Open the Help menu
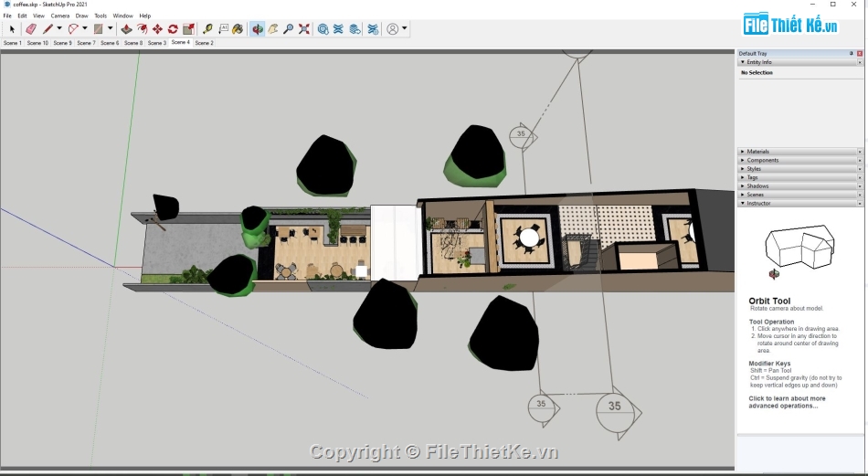This screenshot has height=476, width=868. 145,16
